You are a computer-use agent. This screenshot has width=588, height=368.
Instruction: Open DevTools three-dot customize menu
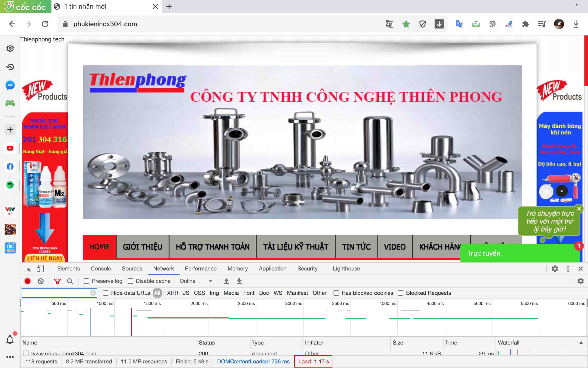568,269
